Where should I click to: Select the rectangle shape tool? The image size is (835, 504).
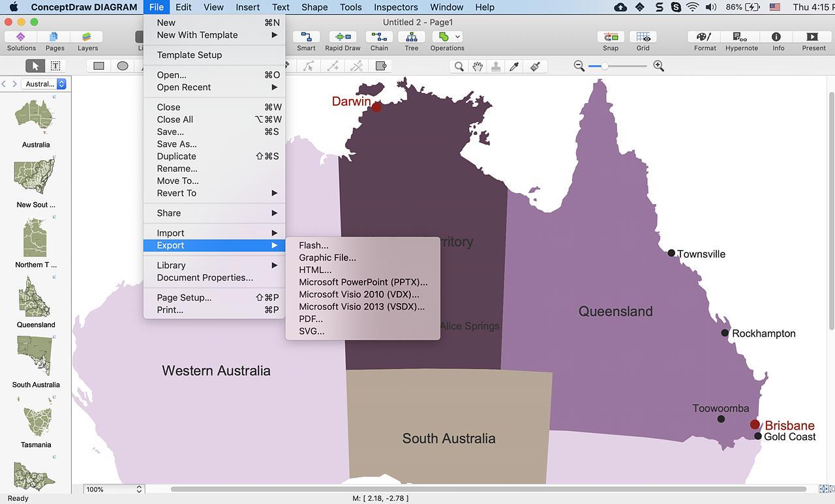pyautogui.click(x=99, y=66)
